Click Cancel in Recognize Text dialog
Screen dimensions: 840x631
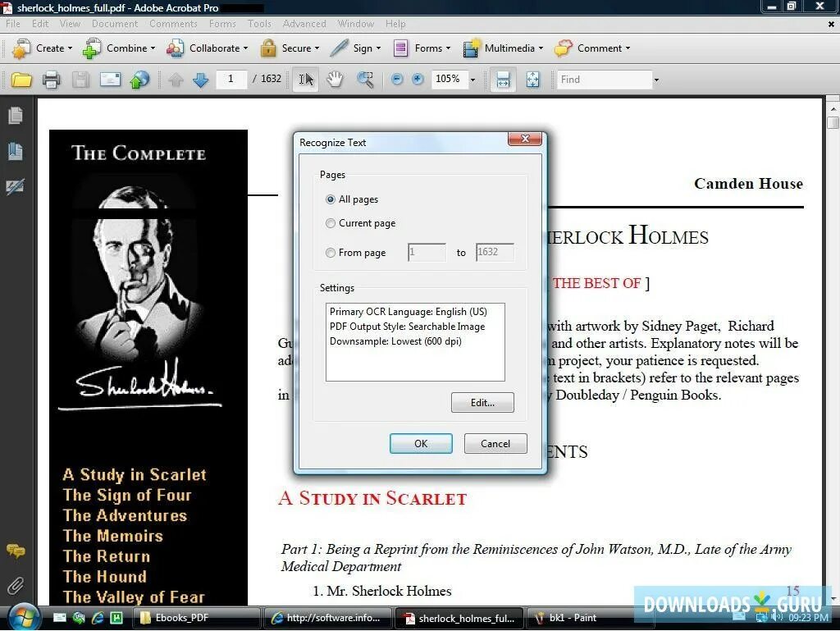point(495,444)
